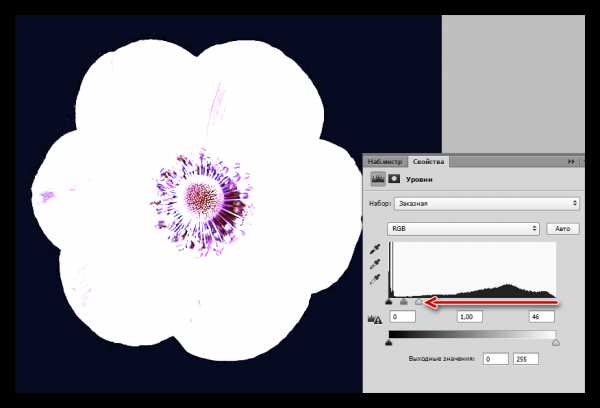600x408 pixels.
Task: Select the gray point eyedropper
Action: [x=375, y=264]
